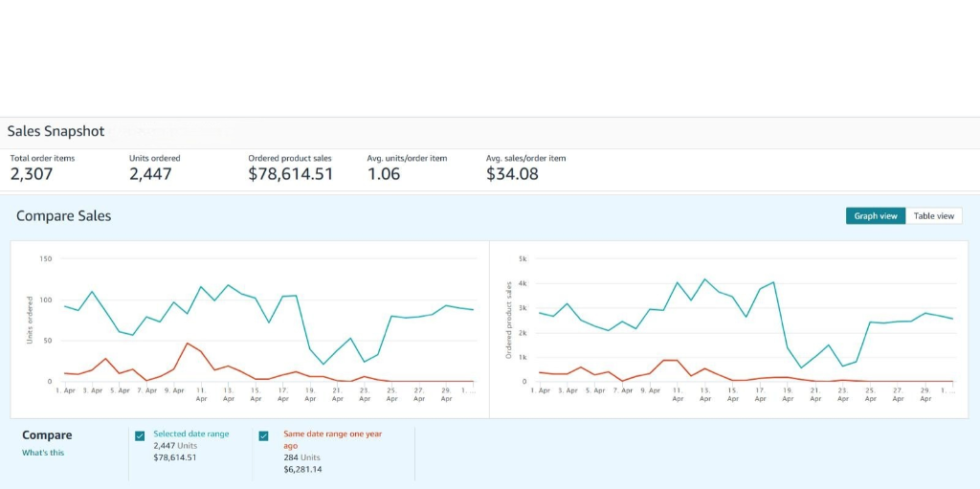
Task: Switch to Graph view
Action: (x=875, y=216)
